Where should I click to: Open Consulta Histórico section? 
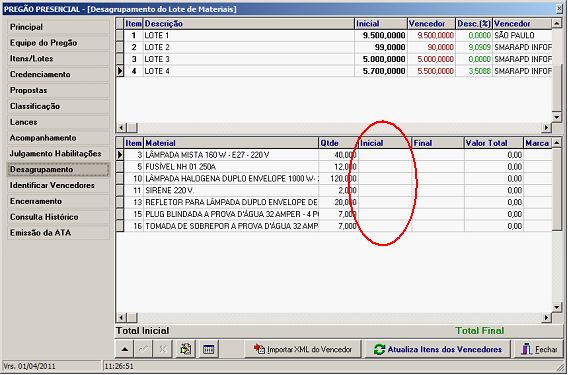(58, 217)
